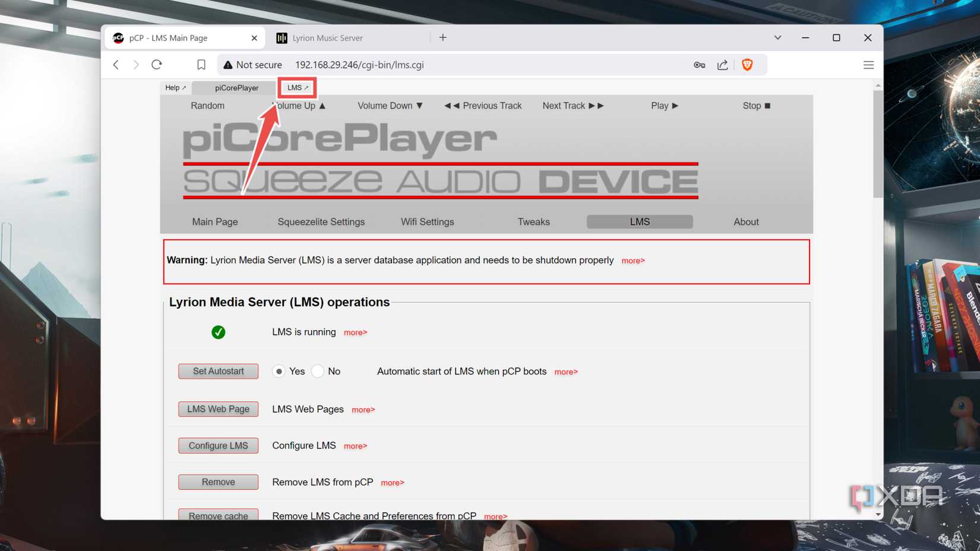Enable Brave Shields for this site
This screenshot has width=980, height=551.
(x=747, y=64)
